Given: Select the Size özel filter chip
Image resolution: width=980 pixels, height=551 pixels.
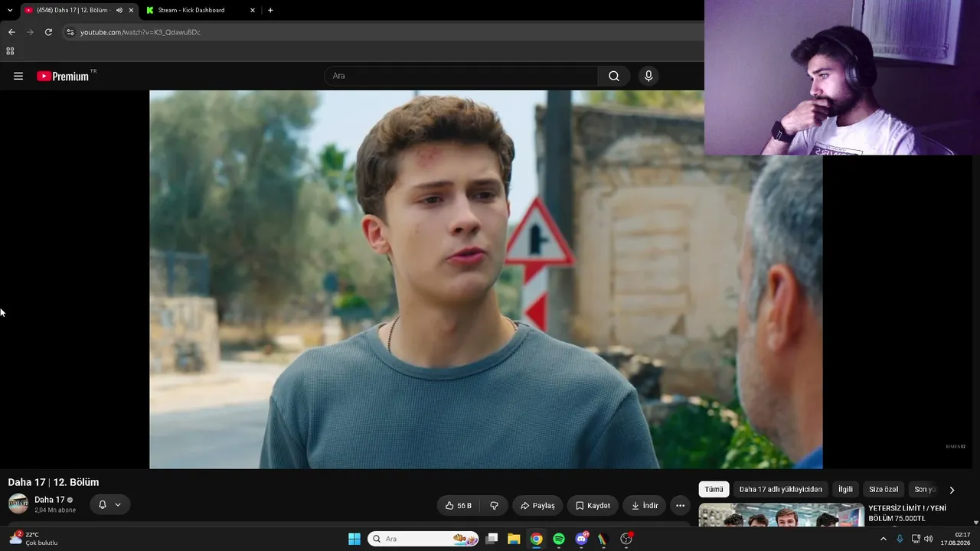Looking at the screenshot, I should [884, 490].
